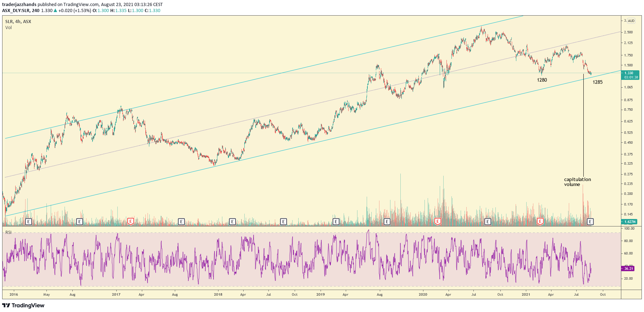644x312 pixels.
Task: Open the red earnings marker near early 2021
Action: point(540,221)
